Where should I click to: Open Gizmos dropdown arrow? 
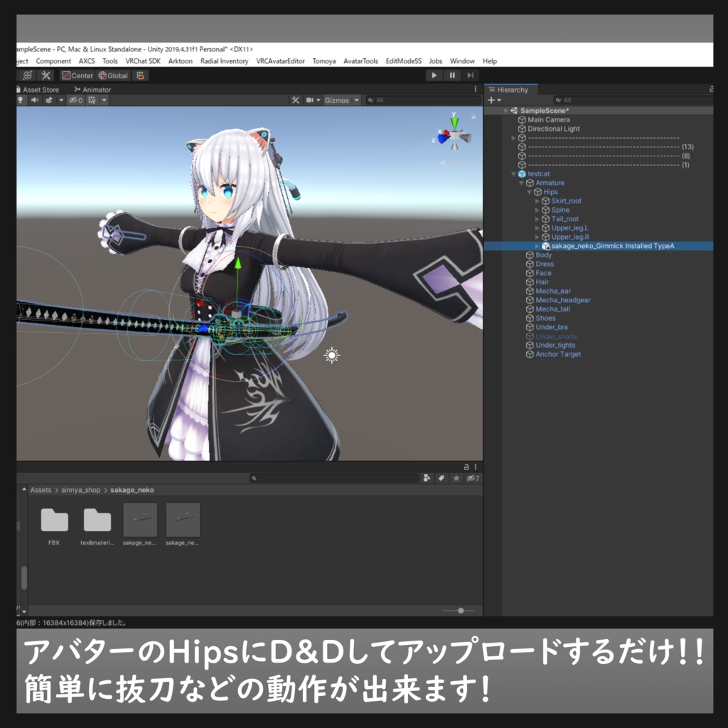tap(356, 100)
